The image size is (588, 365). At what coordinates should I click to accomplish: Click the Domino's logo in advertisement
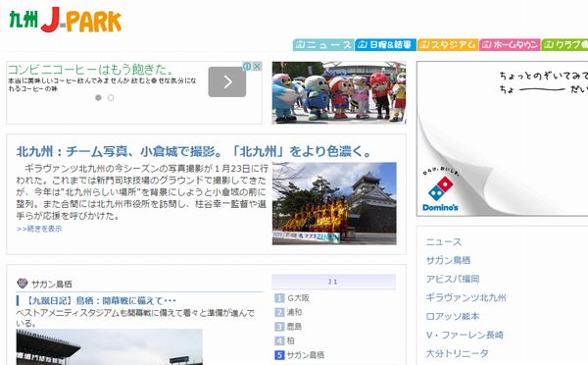pos(440,192)
